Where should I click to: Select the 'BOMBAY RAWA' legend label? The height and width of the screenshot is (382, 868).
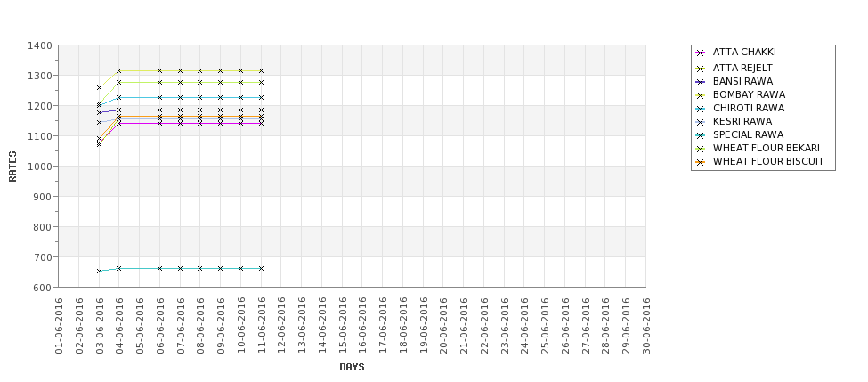pos(749,94)
